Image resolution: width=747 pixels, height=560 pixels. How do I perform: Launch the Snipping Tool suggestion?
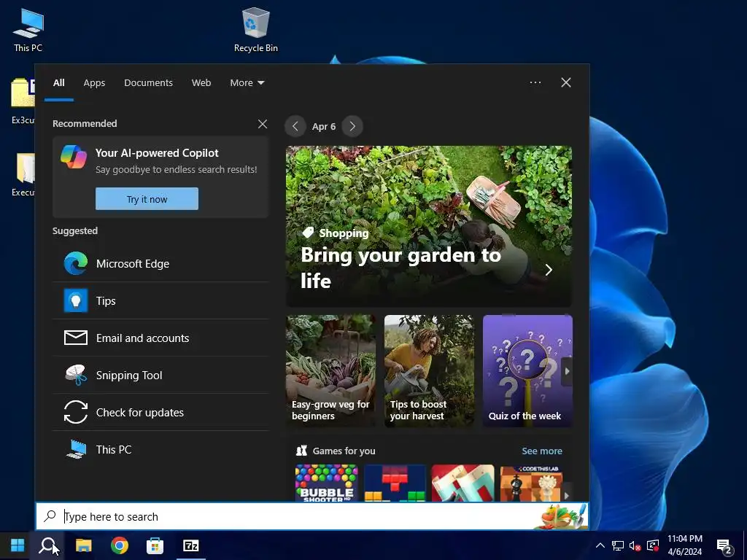coord(161,376)
